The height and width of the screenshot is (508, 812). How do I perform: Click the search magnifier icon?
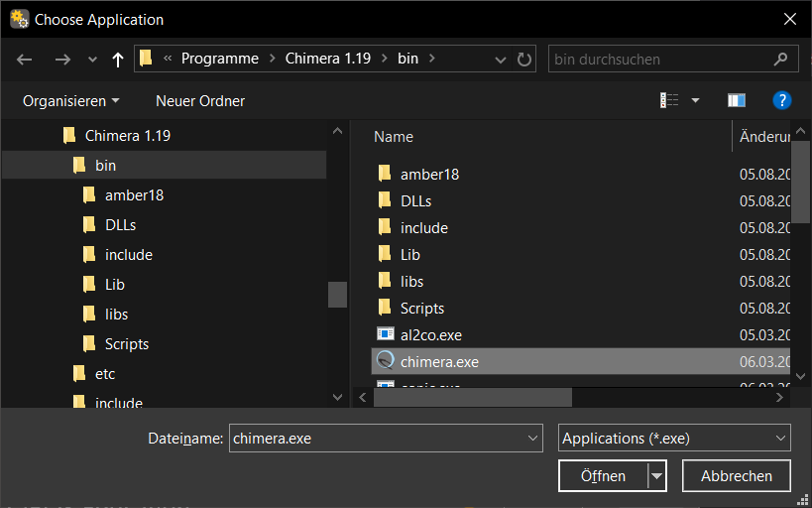(780, 60)
